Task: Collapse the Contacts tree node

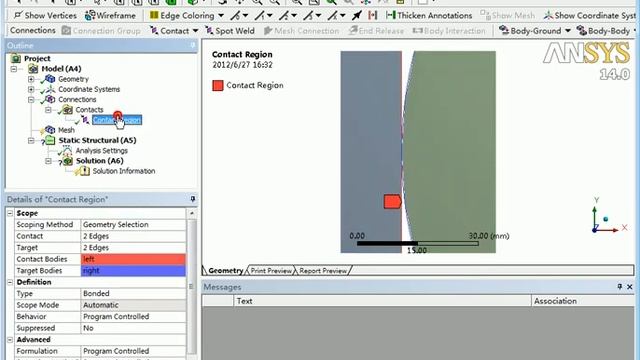Action: (48, 109)
